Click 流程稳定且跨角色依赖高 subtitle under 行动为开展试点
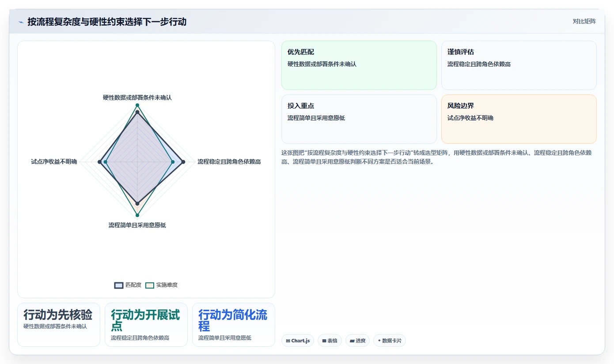Image resolution: width=614 pixels, height=364 pixels. click(x=140, y=338)
